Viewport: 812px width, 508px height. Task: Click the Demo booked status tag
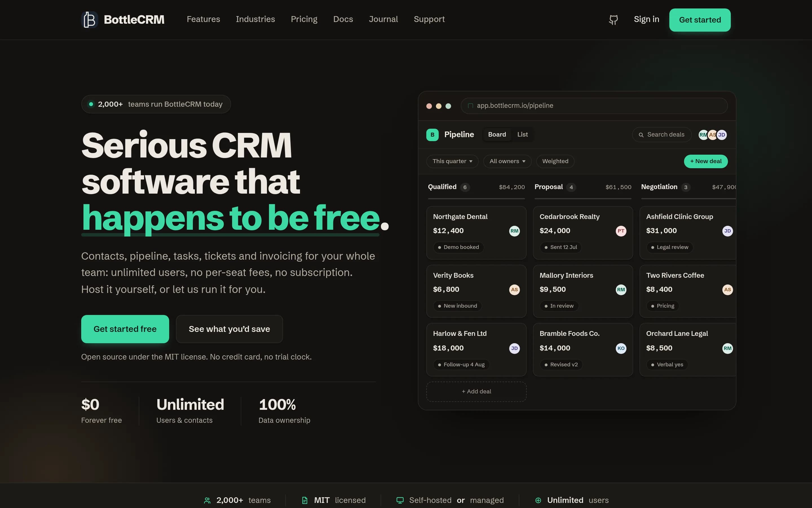click(458, 247)
